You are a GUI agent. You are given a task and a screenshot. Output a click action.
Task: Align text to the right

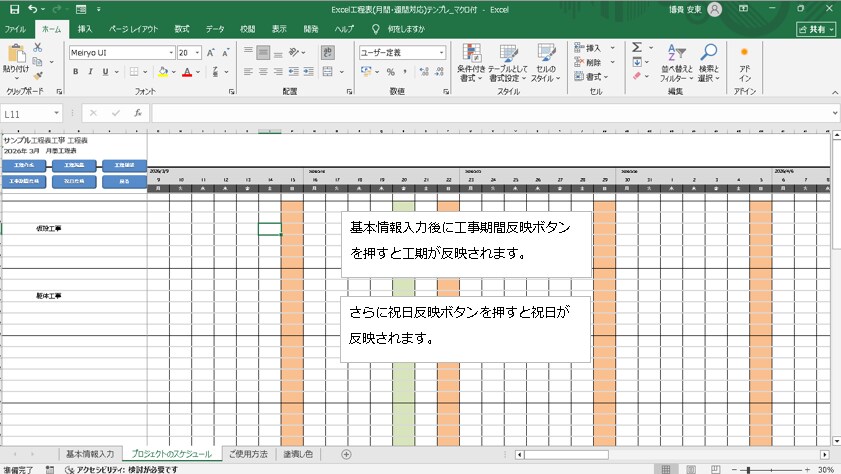[278, 71]
